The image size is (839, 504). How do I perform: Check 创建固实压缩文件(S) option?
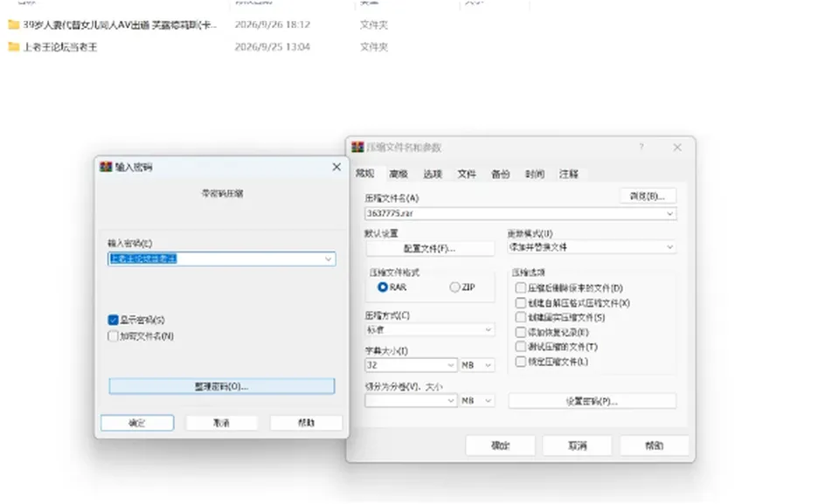point(521,317)
